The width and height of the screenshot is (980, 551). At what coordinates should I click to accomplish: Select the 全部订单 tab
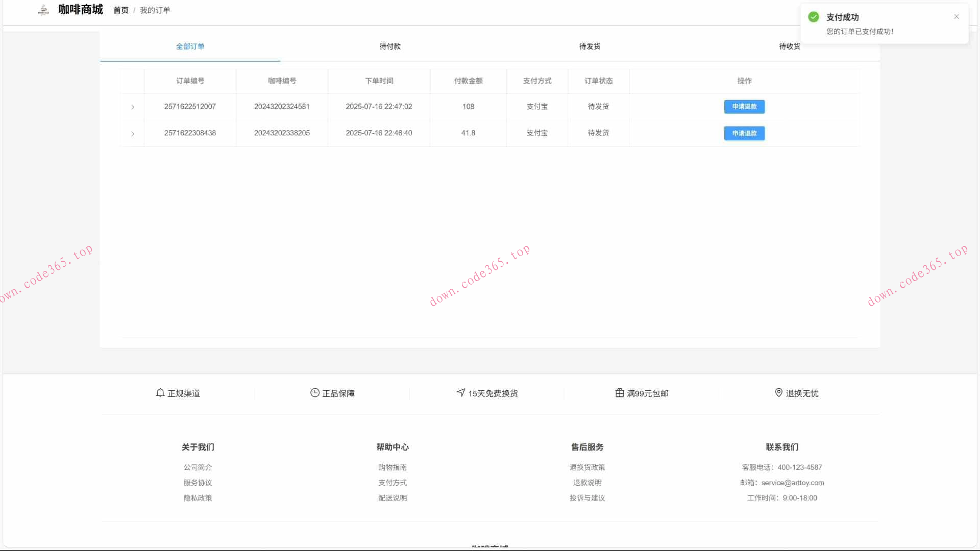pos(190,46)
